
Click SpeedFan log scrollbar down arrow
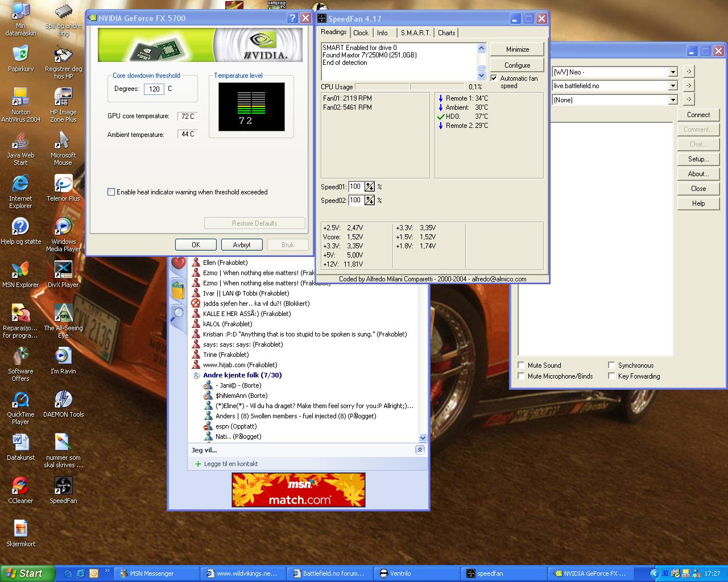[481, 76]
